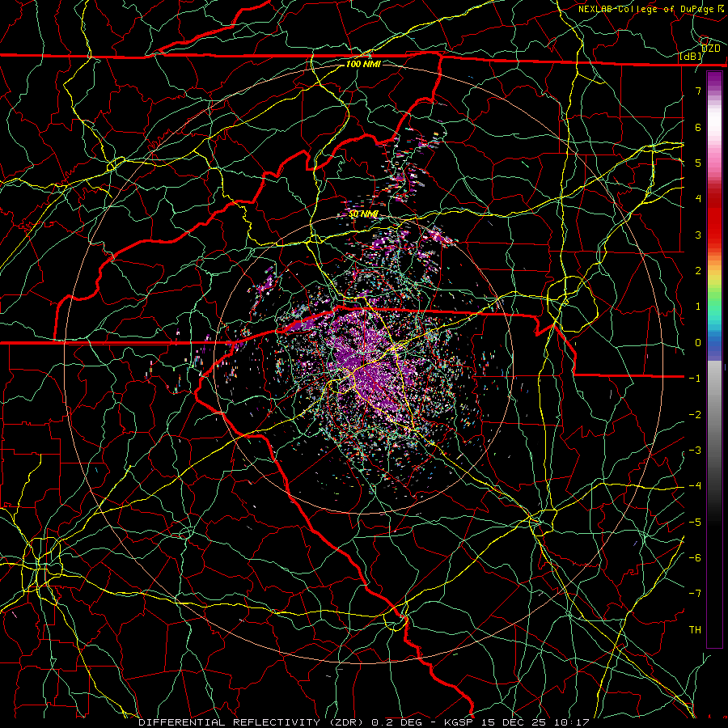This screenshot has height=728, width=728.
Task: Click the KGSP station identifier
Action: [x=459, y=722]
